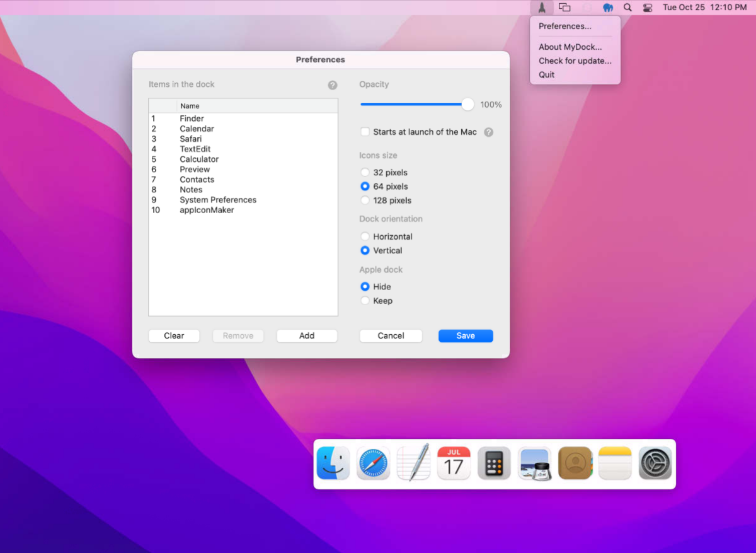Click the blue Save button

tap(466, 335)
